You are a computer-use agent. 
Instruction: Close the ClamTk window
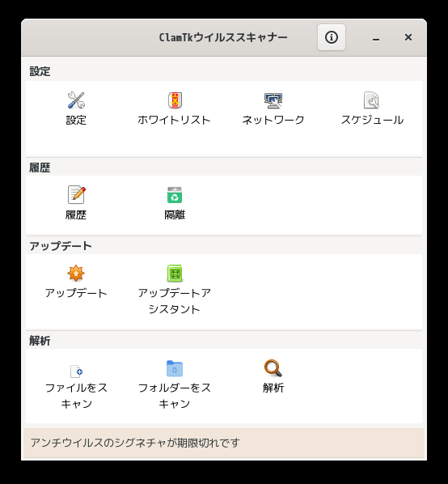(408, 37)
